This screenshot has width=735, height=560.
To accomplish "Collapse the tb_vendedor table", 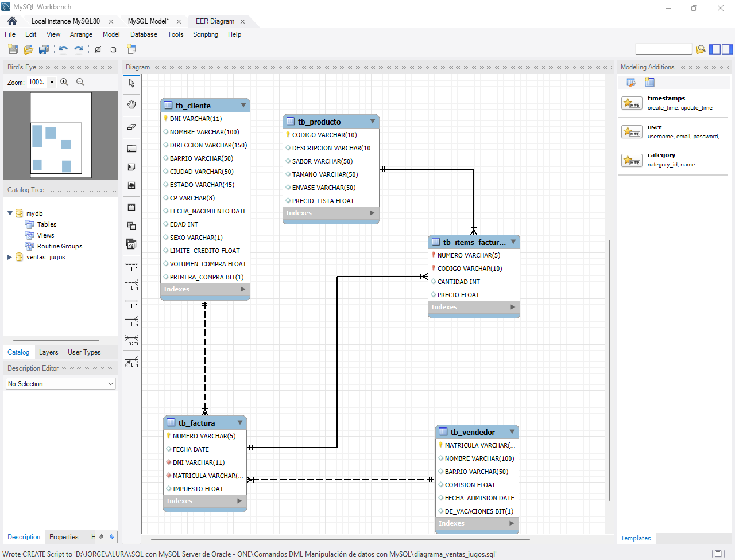I will click(x=512, y=431).
